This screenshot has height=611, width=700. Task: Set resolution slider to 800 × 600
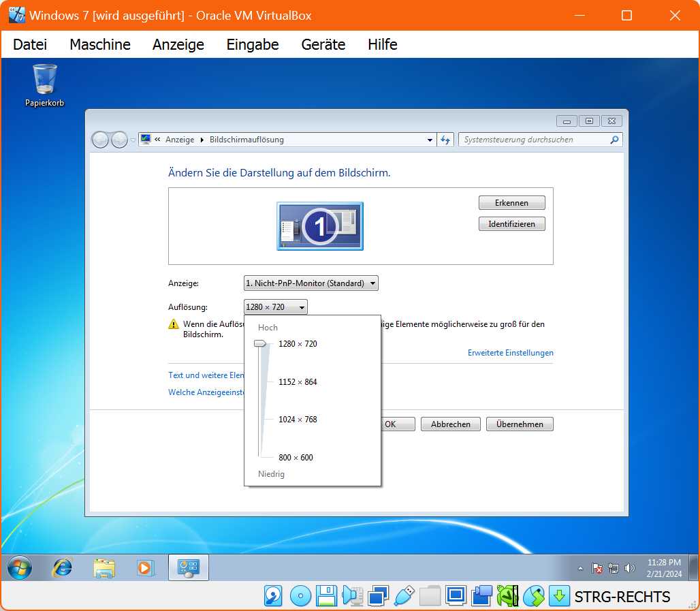coord(296,457)
